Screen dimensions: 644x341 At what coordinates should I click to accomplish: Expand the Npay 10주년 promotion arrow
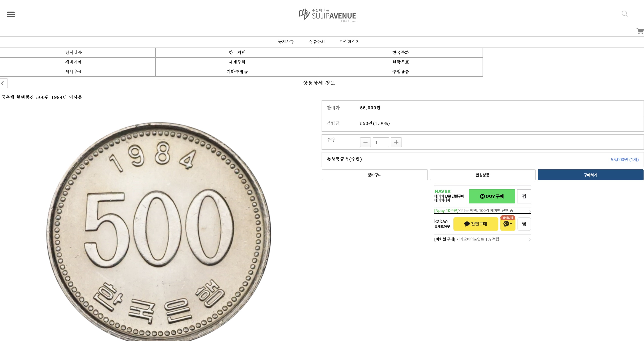coord(529,211)
